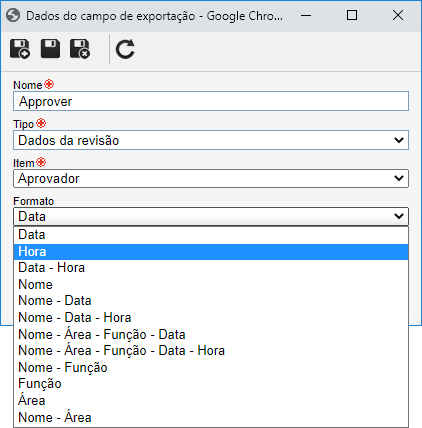Image resolution: width=422 pixels, height=428 pixels.
Task: Click the Save and new icon
Action: pyautogui.click(x=20, y=49)
